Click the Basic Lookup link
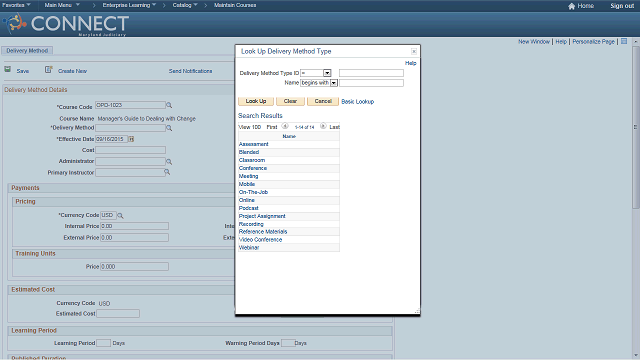This screenshot has height=360, width=640. 358,102
